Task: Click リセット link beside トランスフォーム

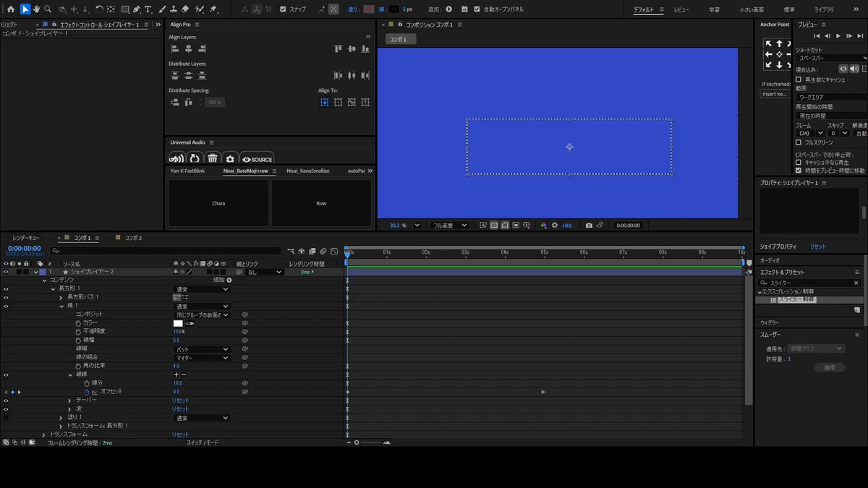Action: (x=180, y=435)
